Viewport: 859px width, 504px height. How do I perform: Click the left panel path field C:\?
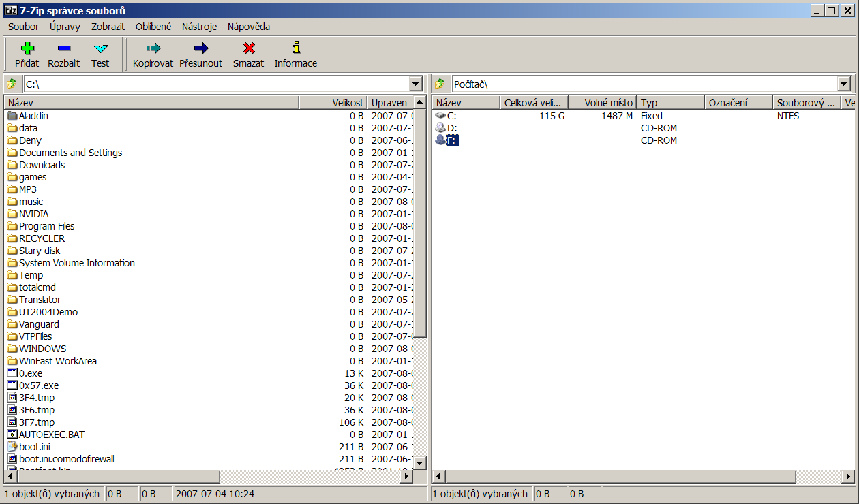[217, 84]
